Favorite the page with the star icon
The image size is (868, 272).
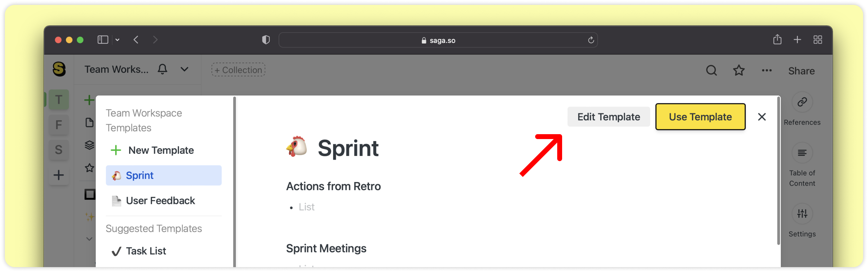[x=739, y=71]
